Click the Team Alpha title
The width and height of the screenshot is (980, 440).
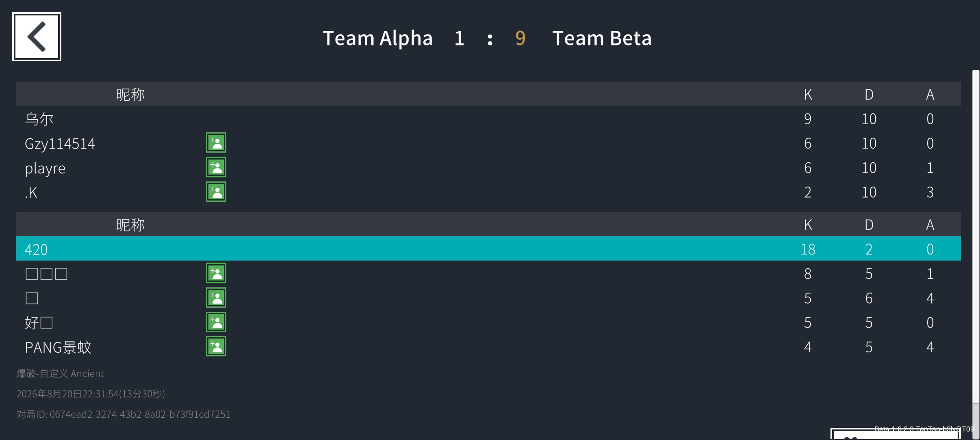[378, 38]
